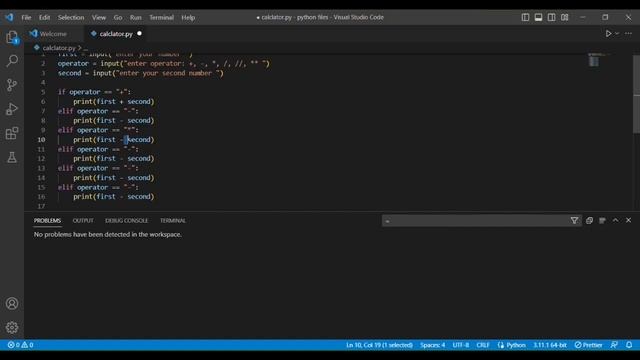
Task: Click line 3 'second = input' code
Action: (x=140, y=73)
